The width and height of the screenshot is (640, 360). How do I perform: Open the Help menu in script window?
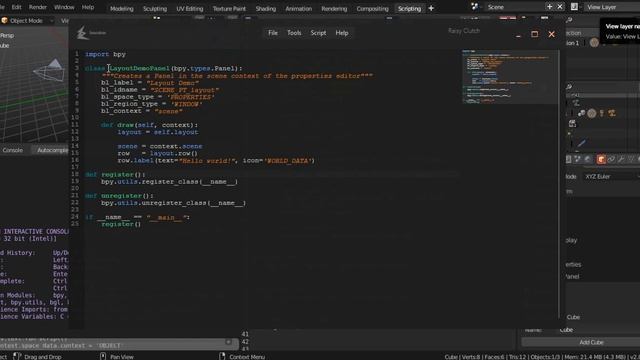pos(342,33)
